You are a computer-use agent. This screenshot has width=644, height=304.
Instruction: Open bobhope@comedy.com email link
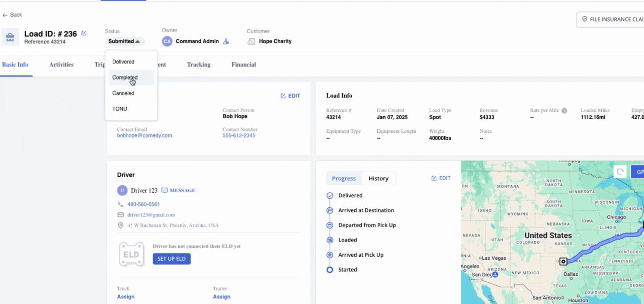tap(144, 135)
